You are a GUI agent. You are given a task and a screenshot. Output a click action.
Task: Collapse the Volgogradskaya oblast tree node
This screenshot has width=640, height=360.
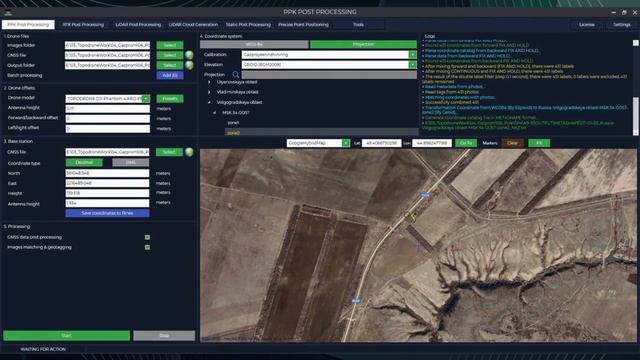pyautogui.click(x=209, y=102)
